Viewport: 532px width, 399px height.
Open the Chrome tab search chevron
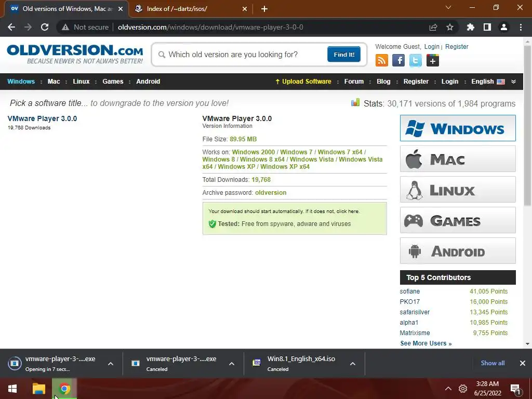(448, 7)
